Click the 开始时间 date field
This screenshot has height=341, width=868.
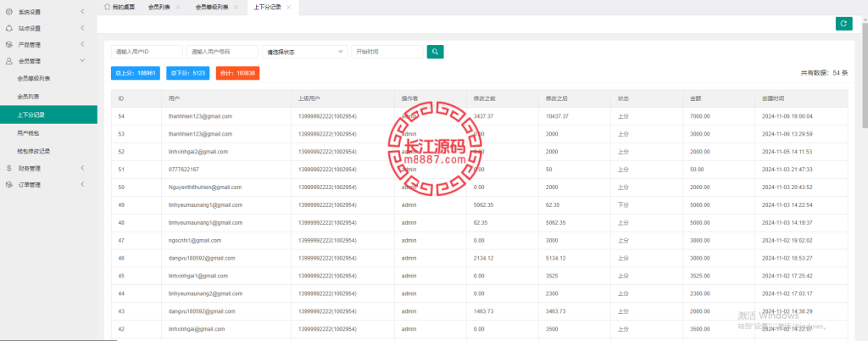(387, 52)
